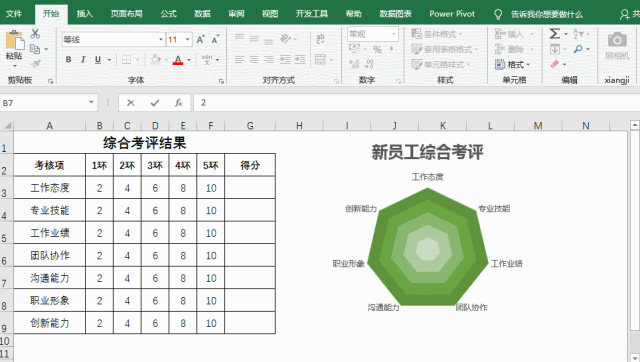Switch to the Data tab
Image resolution: width=640 pixels, height=362 pixels.
(202, 14)
